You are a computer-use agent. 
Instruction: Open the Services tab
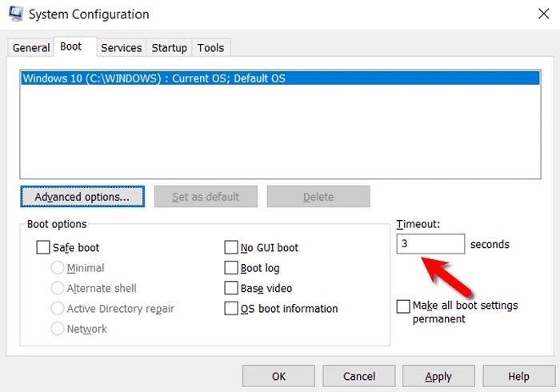121,47
